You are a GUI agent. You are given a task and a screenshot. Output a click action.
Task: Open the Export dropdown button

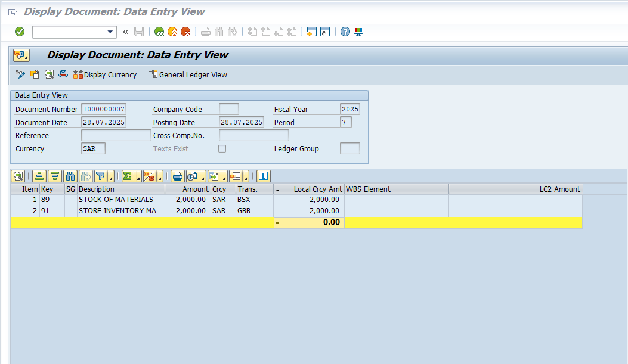tap(218, 176)
